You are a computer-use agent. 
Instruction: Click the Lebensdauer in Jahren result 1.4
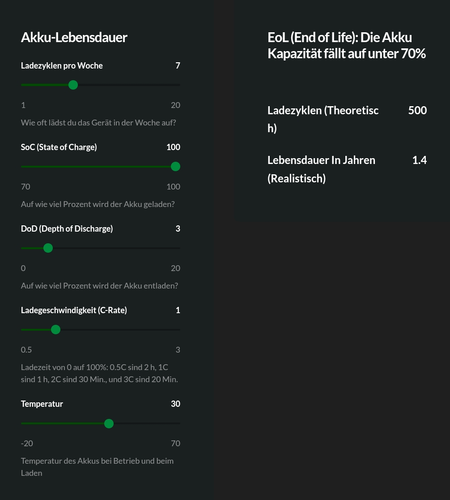pyautogui.click(x=419, y=160)
